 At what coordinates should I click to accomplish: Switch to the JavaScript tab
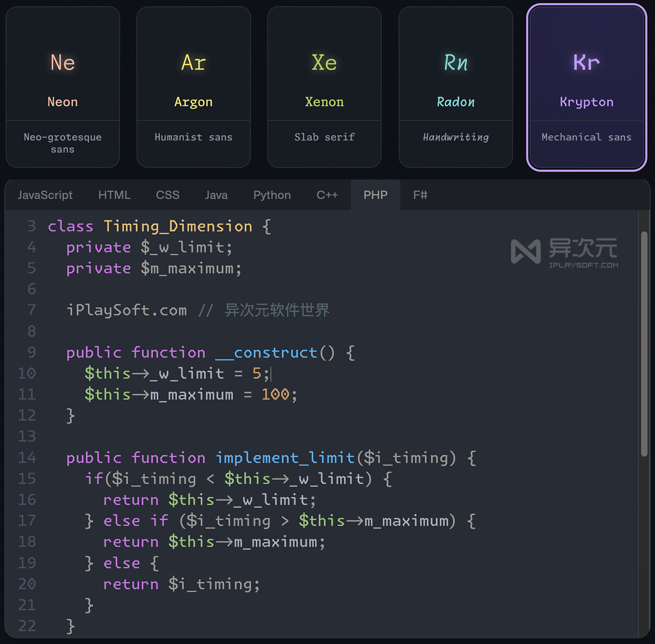coord(45,195)
